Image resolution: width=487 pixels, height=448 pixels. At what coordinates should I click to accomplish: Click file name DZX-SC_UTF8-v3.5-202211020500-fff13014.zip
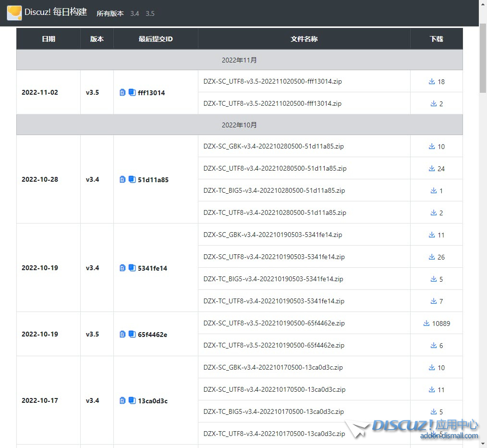(273, 81)
